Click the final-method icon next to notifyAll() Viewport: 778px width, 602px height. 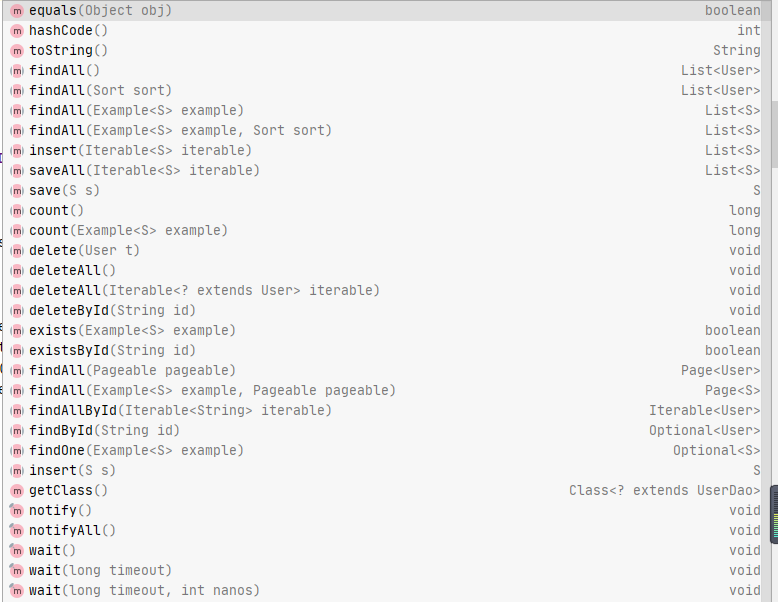coord(17,530)
